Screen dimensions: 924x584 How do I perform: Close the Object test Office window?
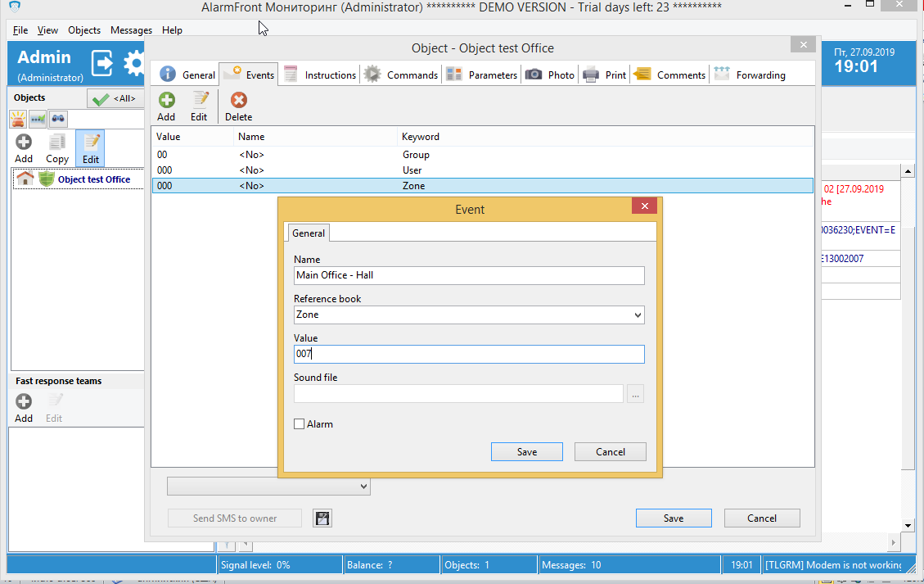pyautogui.click(x=803, y=45)
